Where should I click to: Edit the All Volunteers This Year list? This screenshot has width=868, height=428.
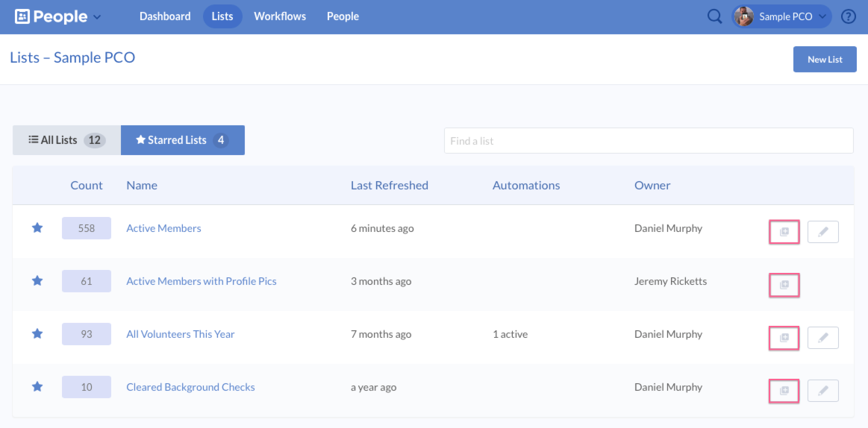[x=822, y=338]
